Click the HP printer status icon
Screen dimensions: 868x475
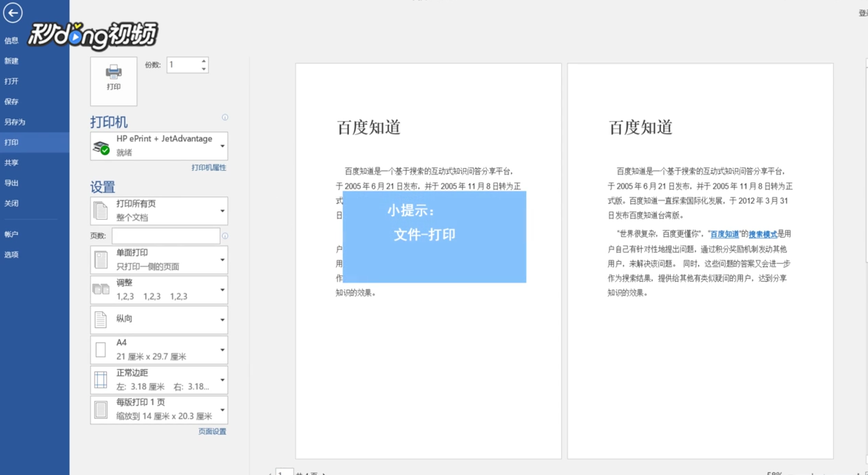click(x=101, y=148)
